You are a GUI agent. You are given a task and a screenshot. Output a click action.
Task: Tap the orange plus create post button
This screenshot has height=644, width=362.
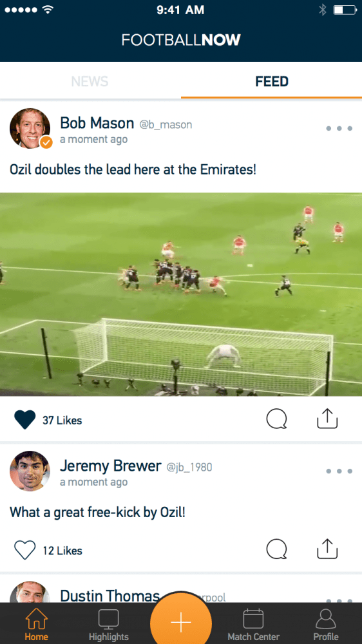coord(181,622)
